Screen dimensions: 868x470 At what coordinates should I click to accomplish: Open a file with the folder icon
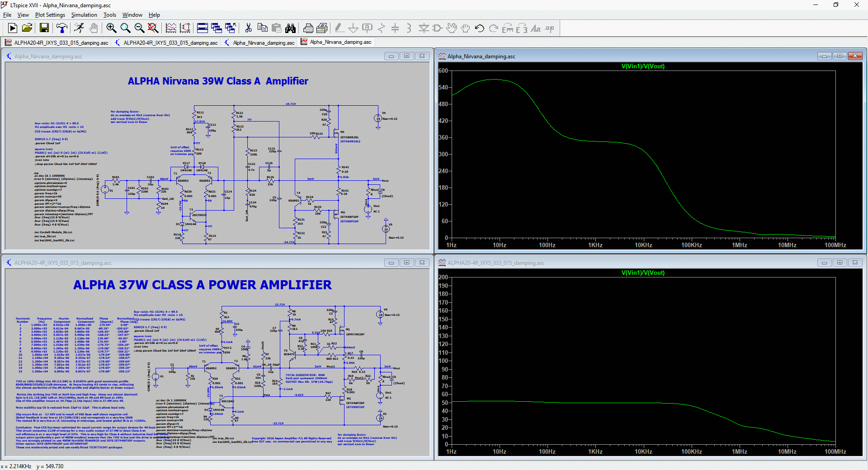(x=27, y=28)
